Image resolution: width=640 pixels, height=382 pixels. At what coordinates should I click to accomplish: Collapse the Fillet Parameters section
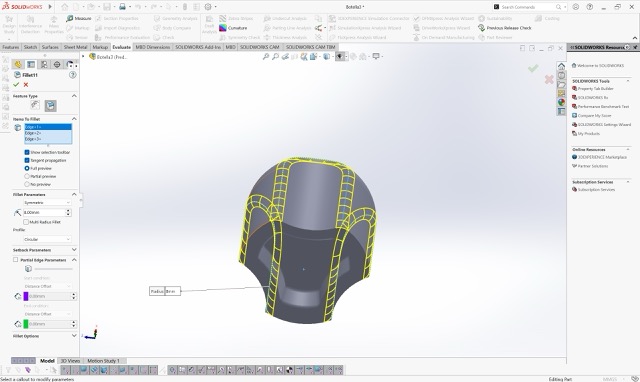74,194
